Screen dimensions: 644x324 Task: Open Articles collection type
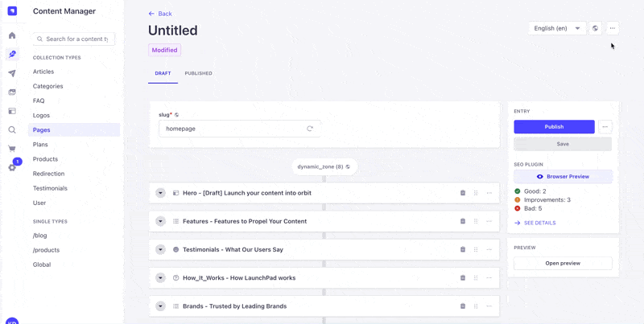[43, 72]
